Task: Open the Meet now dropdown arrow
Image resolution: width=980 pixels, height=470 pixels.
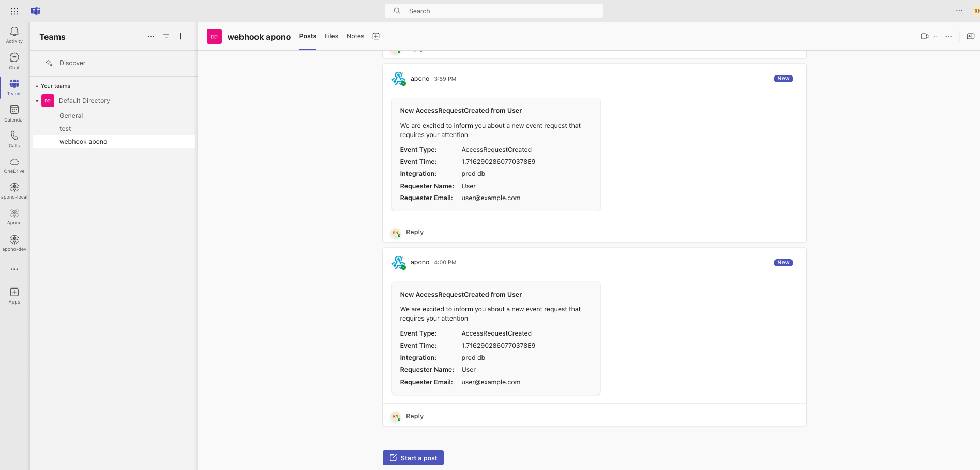Action: click(x=936, y=37)
